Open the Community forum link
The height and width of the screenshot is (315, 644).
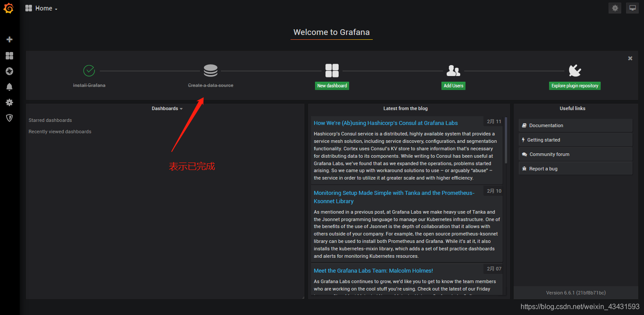pos(576,154)
